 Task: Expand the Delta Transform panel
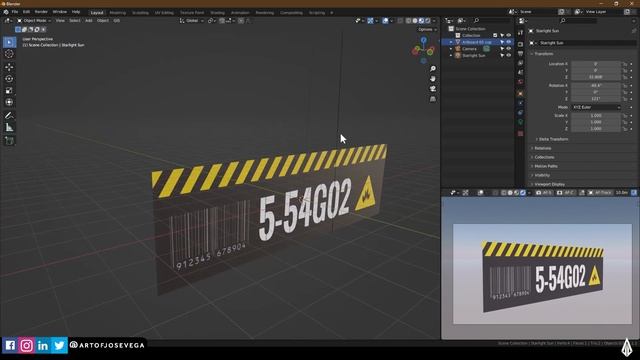[553, 139]
